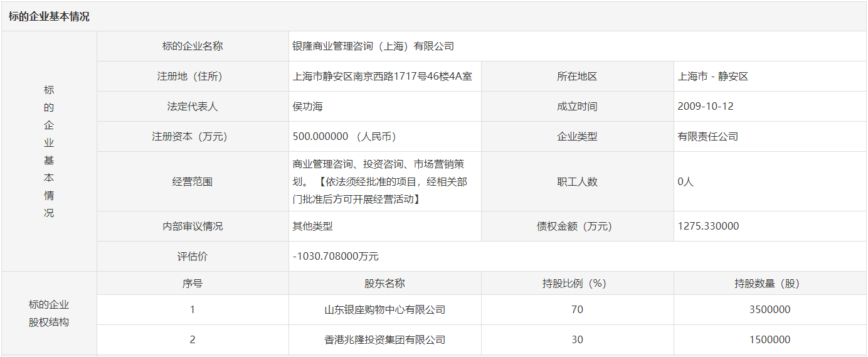Click the label 标的企业名称
868x357 pixels.
193,46
